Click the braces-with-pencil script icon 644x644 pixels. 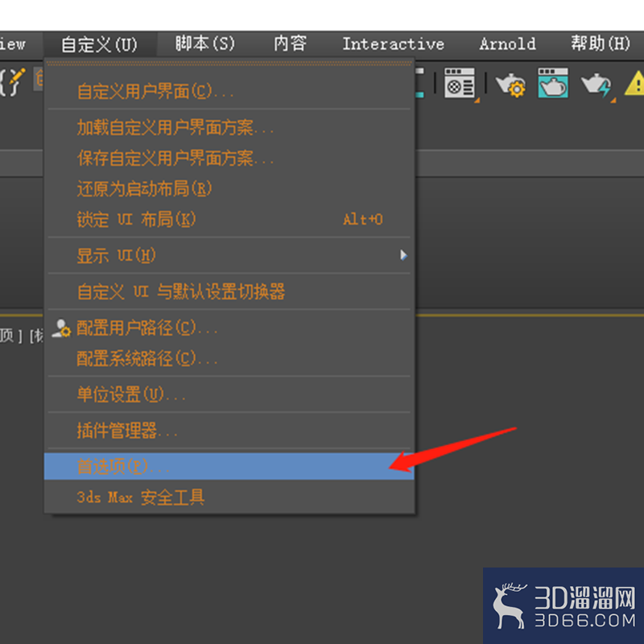12,82
